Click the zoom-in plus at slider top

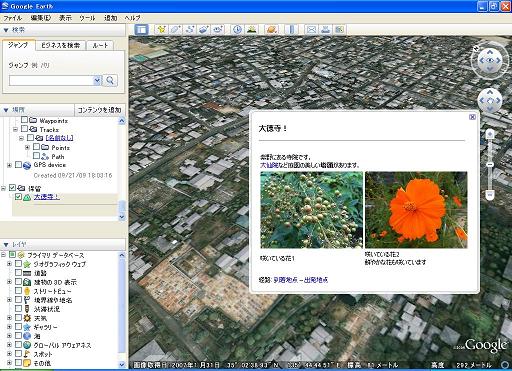pyautogui.click(x=490, y=135)
